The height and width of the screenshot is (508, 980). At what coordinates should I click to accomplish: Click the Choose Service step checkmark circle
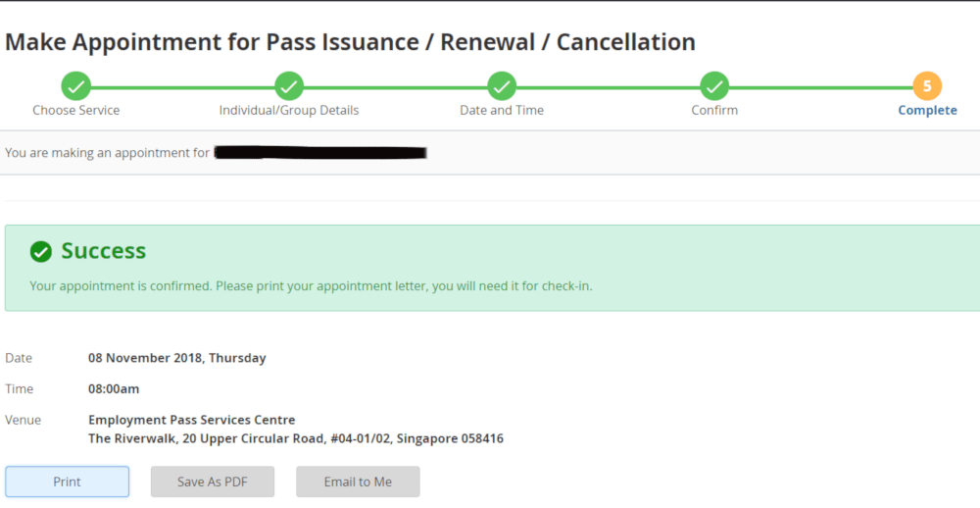coord(76,85)
